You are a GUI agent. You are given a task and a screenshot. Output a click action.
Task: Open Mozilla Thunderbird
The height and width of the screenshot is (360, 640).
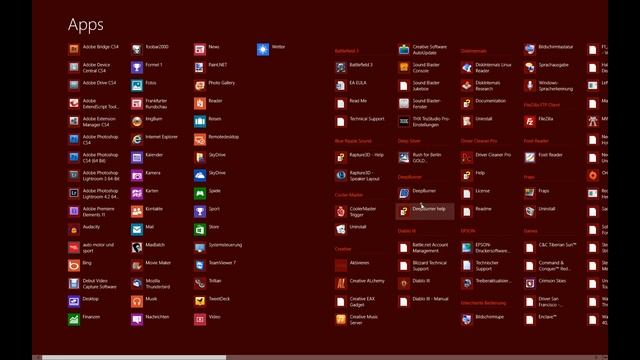(151, 283)
